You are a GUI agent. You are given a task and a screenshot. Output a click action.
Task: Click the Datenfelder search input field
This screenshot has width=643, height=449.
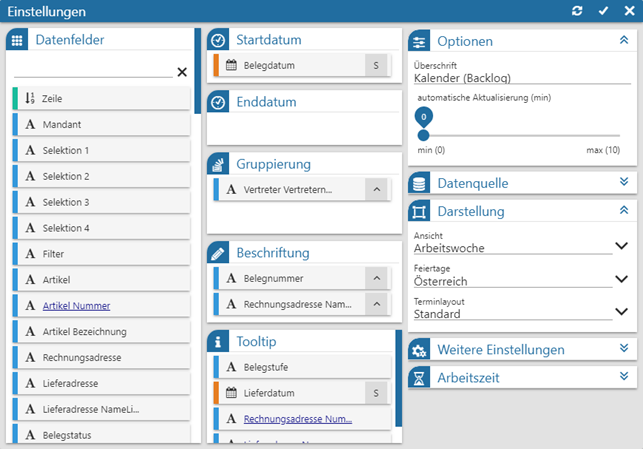point(92,71)
